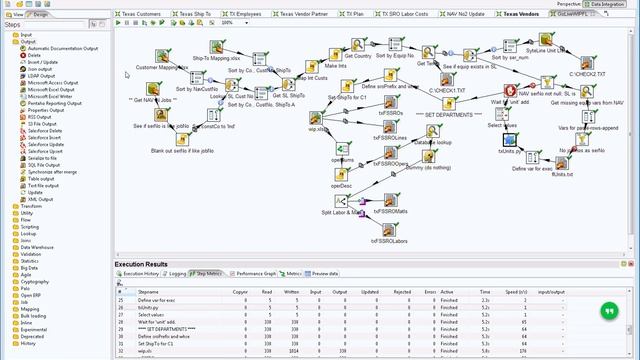Run the transformation with the green play icon
This screenshot has height=360, width=640.
click(118, 23)
